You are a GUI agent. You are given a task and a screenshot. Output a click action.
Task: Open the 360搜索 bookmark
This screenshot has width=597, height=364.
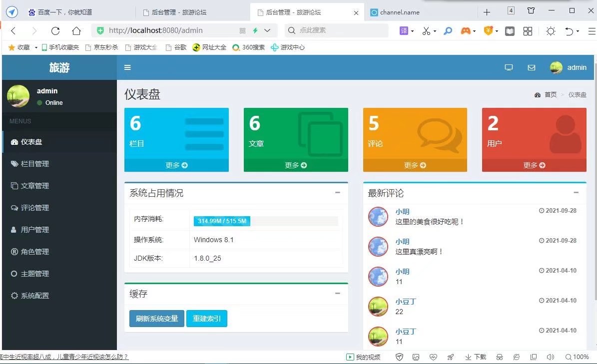coord(249,47)
